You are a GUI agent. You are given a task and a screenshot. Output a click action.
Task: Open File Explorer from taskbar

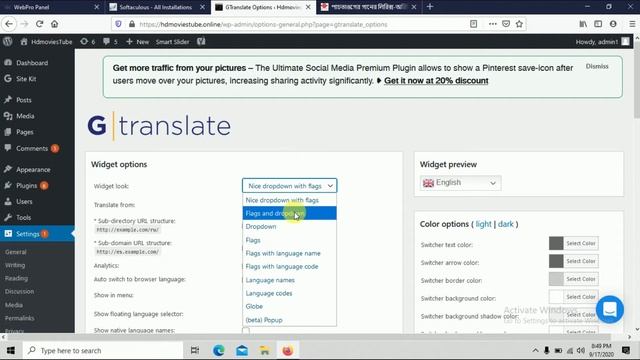pyautogui.click(x=264, y=350)
